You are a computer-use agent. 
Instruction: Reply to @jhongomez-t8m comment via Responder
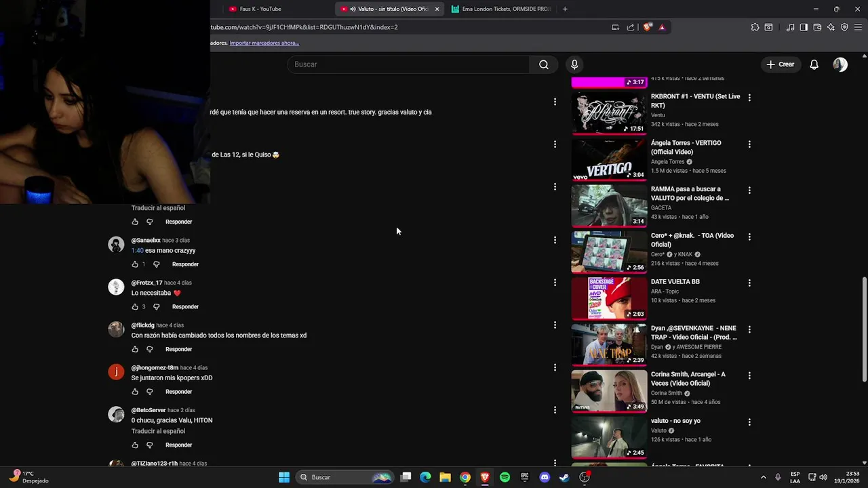coord(178,392)
